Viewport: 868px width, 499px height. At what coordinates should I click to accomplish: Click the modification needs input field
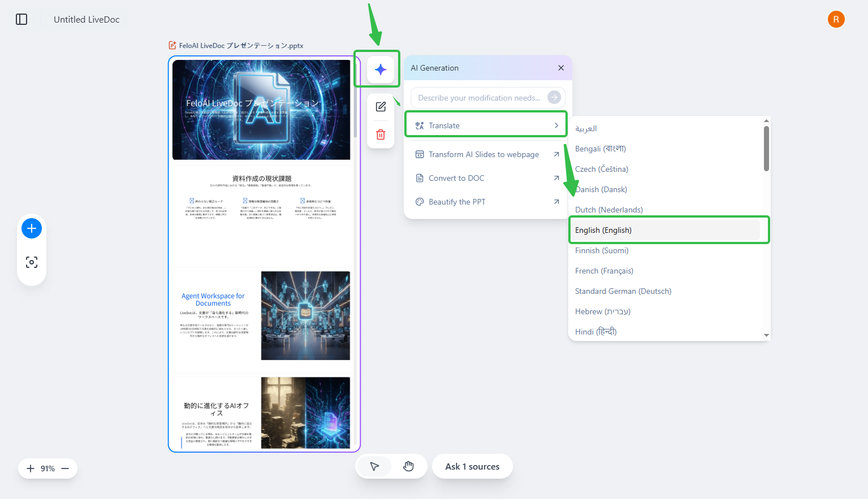pos(479,98)
